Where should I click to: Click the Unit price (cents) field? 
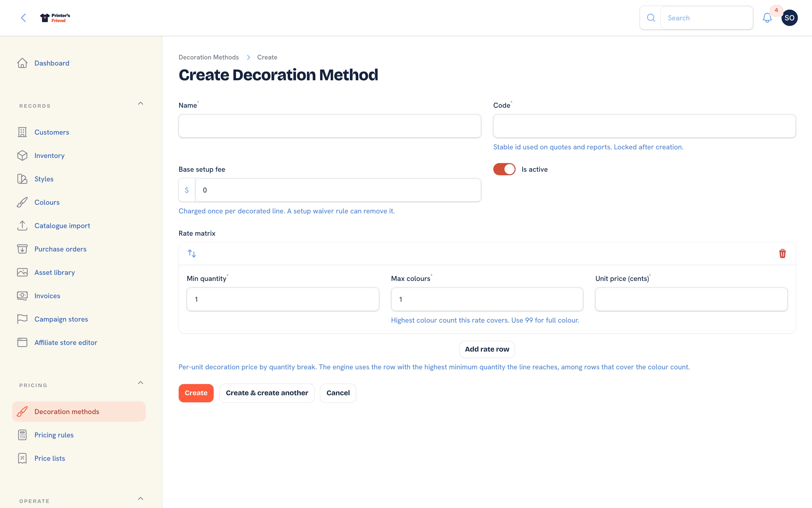point(691,299)
